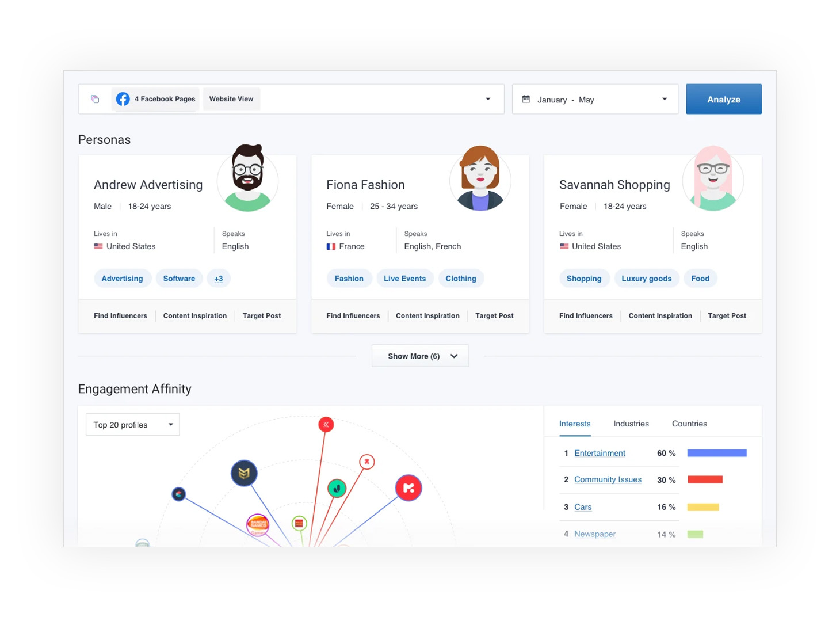Click the Fiona Fashion persona name
Screen dimensions: 840x621
click(x=365, y=185)
